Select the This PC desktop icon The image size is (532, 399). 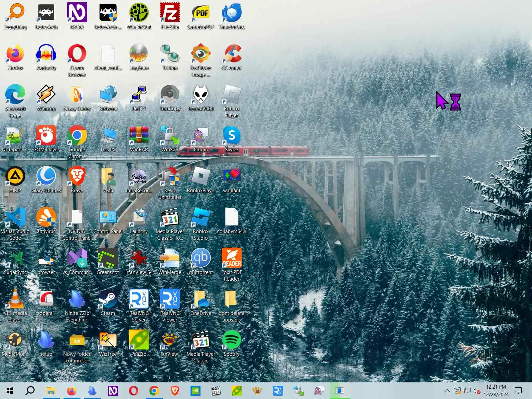pyautogui.click(x=108, y=139)
